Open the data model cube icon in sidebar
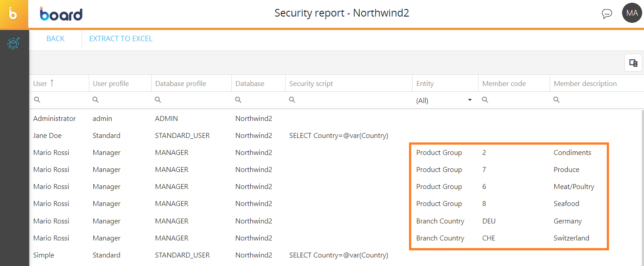 point(14,43)
